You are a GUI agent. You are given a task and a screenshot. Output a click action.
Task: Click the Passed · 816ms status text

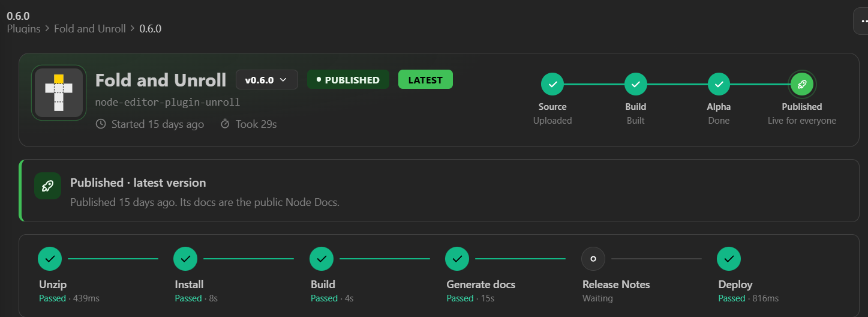click(x=749, y=298)
